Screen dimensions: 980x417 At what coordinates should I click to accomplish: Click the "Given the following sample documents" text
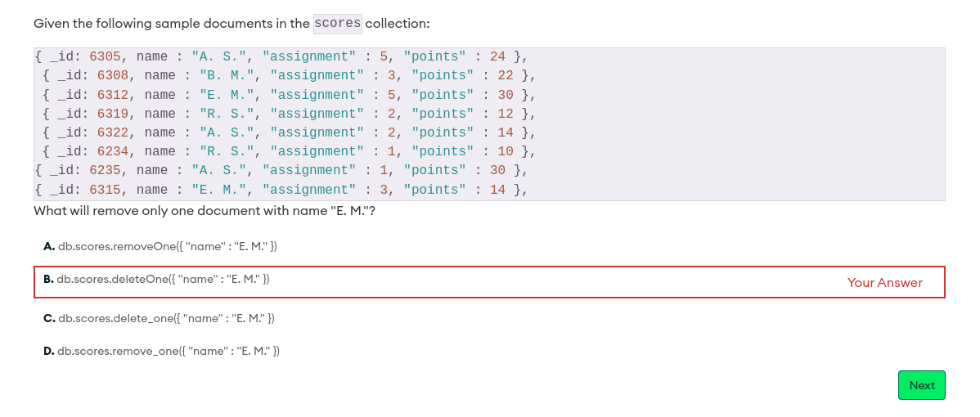pos(172,24)
